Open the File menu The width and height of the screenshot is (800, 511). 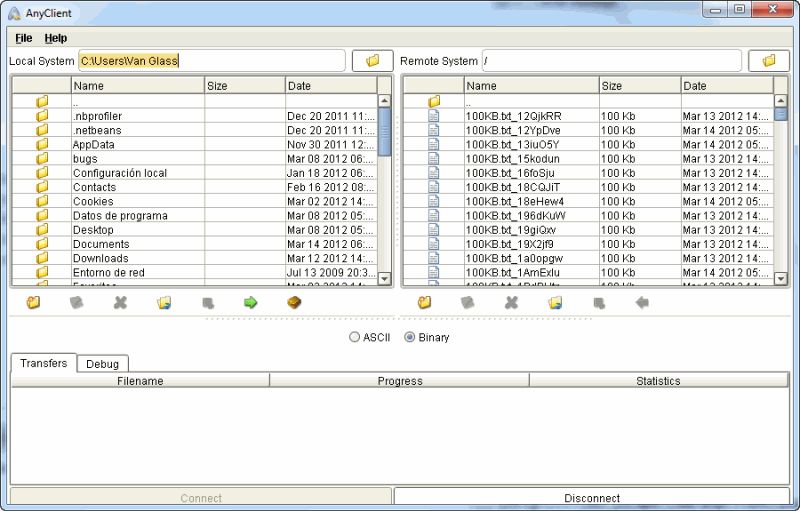click(24, 38)
